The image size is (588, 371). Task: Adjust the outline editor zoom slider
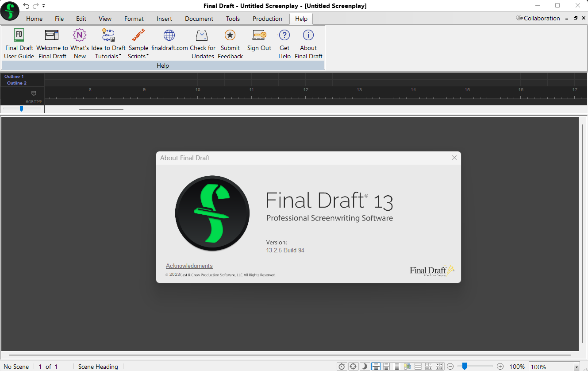point(21,108)
